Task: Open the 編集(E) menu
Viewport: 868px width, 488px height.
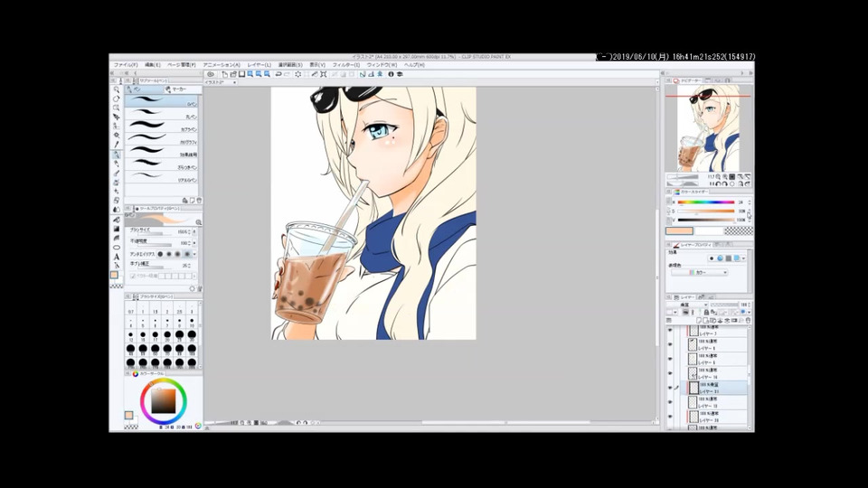Action: (153, 65)
